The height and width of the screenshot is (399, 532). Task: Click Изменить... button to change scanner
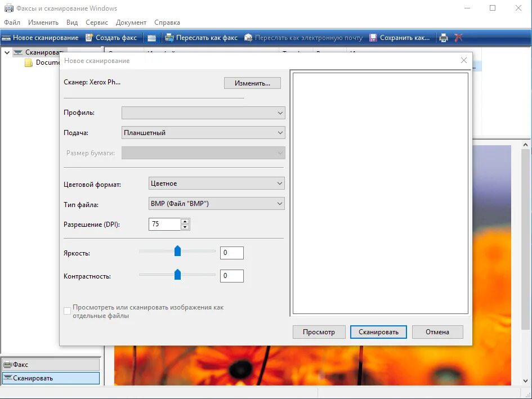(x=252, y=83)
